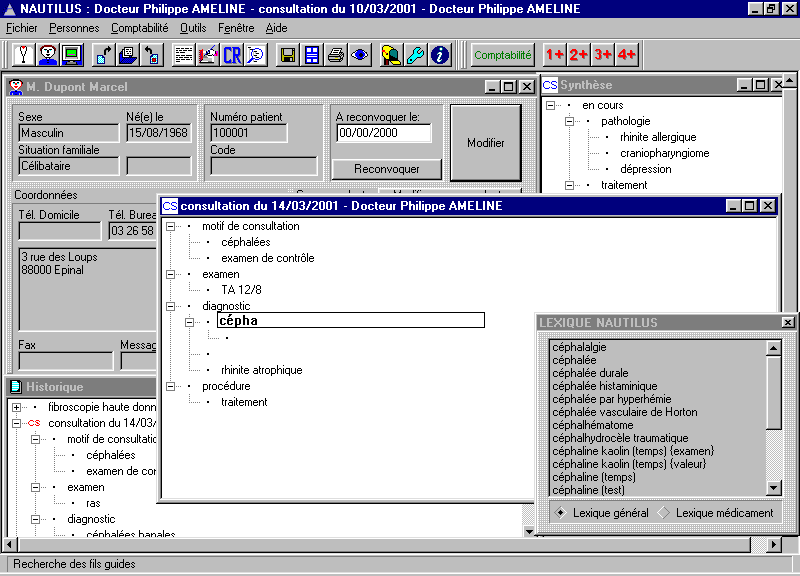This screenshot has height=576, width=800.
Task: Collapse the en cours node in Synthèse
Action: coord(551,106)
